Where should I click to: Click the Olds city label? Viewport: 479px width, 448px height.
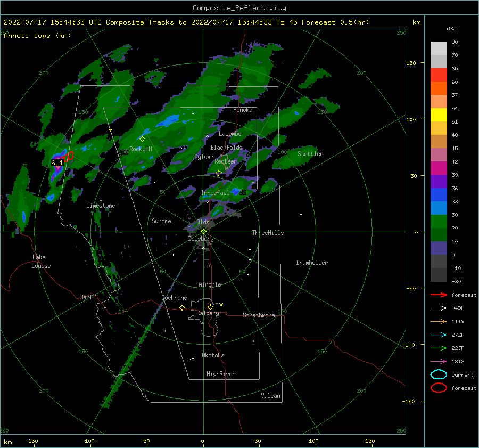[x=203, y=222]
